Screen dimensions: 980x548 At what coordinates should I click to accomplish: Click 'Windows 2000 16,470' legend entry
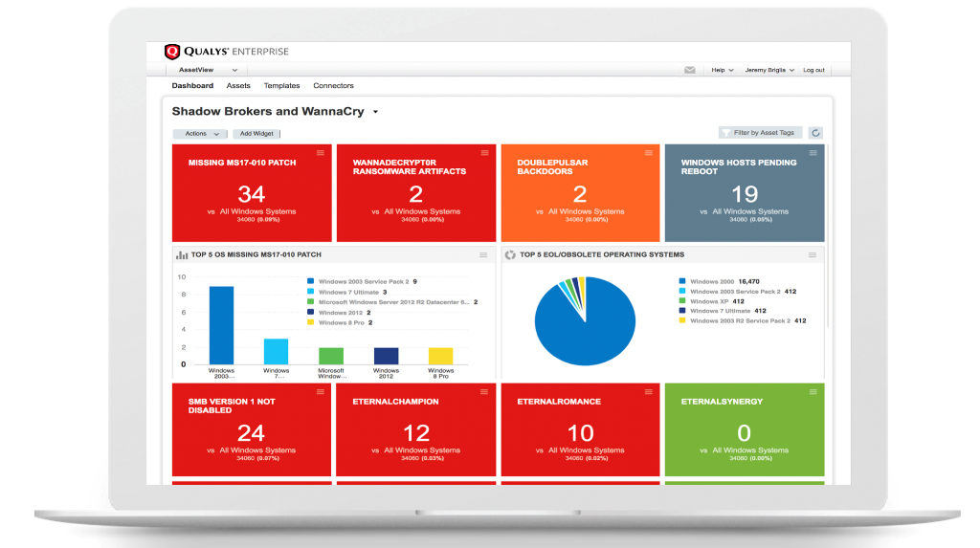tap(720, 281)
